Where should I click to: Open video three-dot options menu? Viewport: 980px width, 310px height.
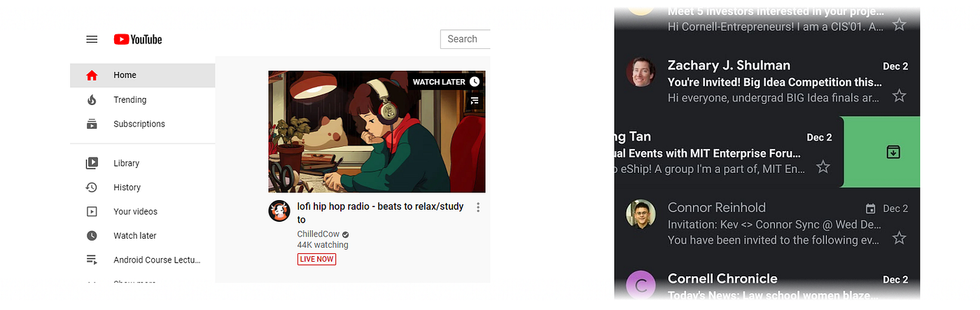pyautogui.click(x=478, y=207)
